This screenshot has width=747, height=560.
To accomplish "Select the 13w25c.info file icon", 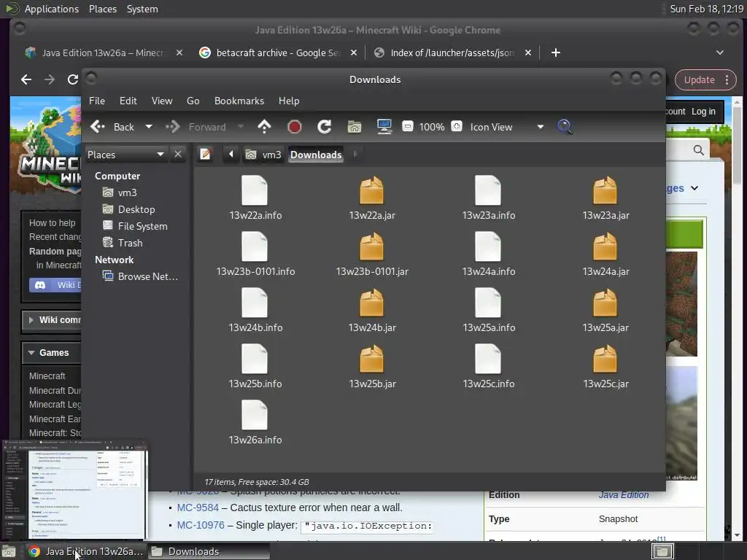I will (488, 359).
